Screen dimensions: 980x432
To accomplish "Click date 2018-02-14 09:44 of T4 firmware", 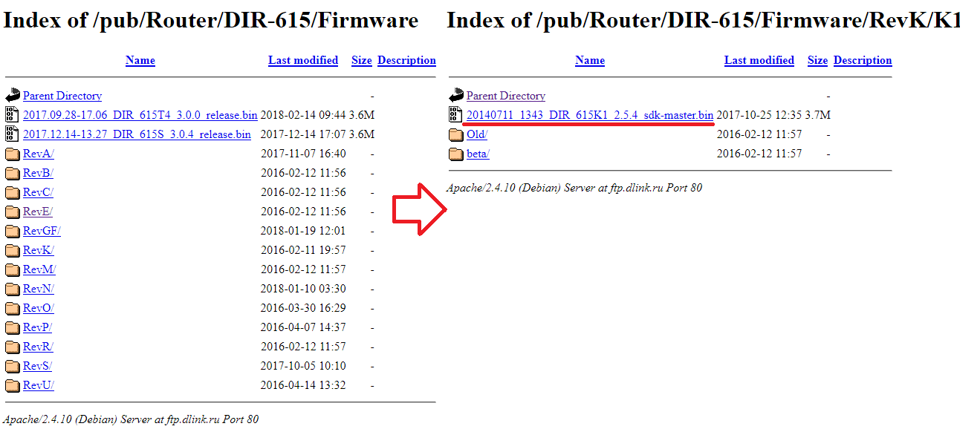I will [303, 115].
